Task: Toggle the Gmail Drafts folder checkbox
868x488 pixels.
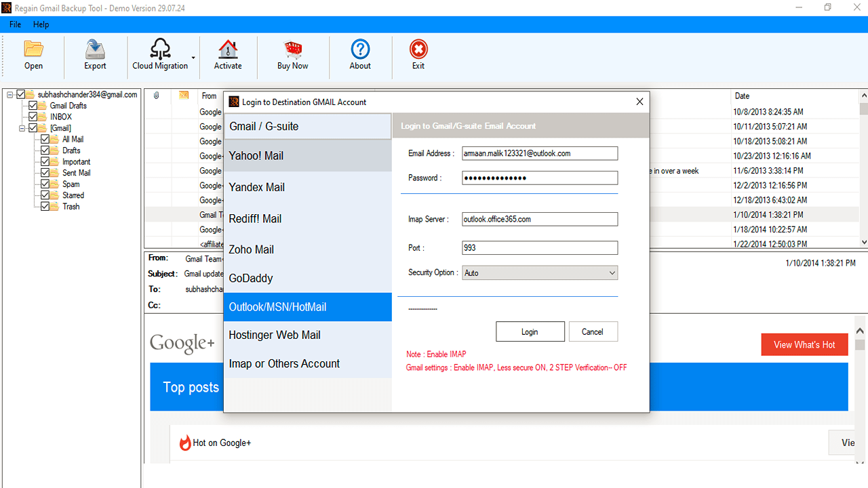Action: [33, 106]
